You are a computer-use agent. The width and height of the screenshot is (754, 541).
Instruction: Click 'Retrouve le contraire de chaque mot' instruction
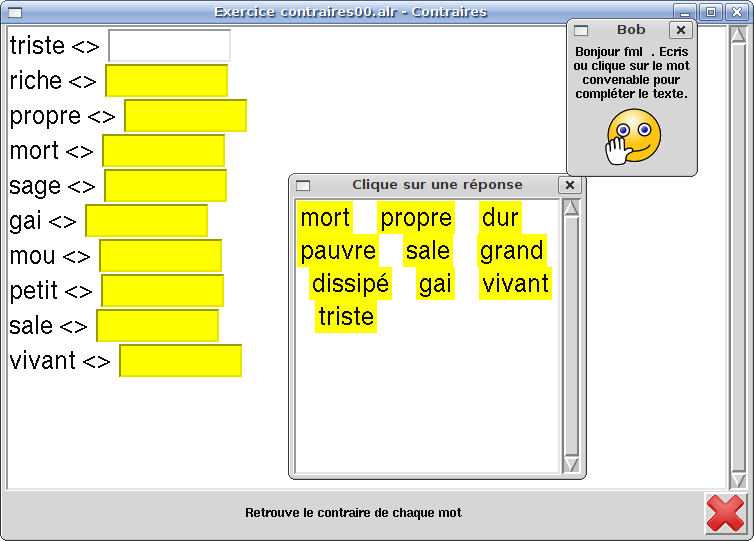coord(353,513)
